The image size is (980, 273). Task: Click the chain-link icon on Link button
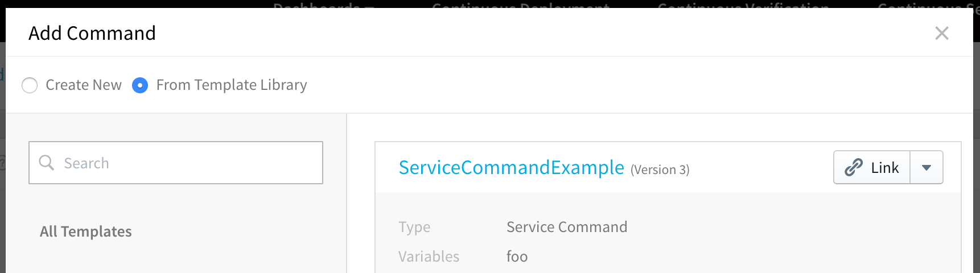coord(854,167)
